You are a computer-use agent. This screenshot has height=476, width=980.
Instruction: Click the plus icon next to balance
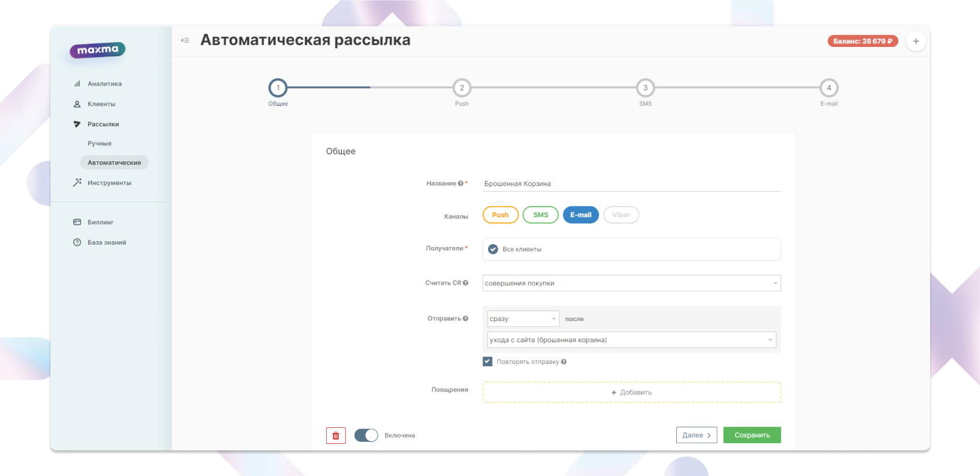(915, 41)
